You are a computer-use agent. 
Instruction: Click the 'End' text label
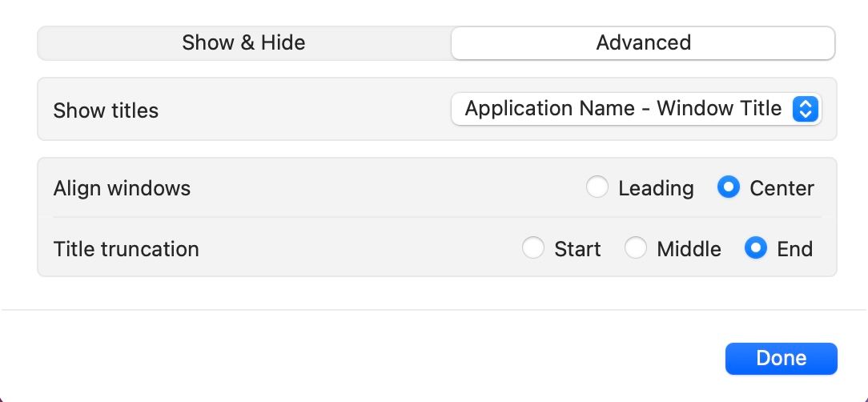click(x=794, y=249)
